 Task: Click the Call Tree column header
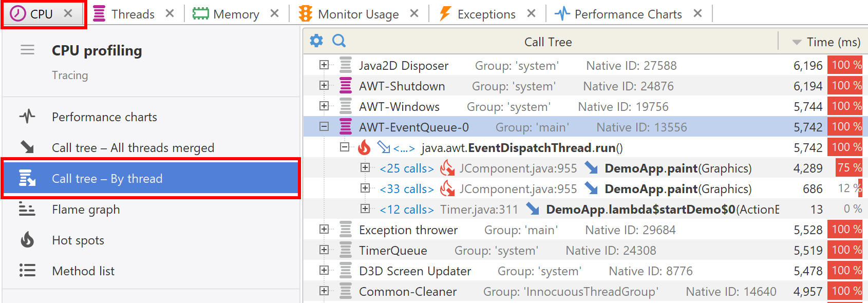click(548, 42)
